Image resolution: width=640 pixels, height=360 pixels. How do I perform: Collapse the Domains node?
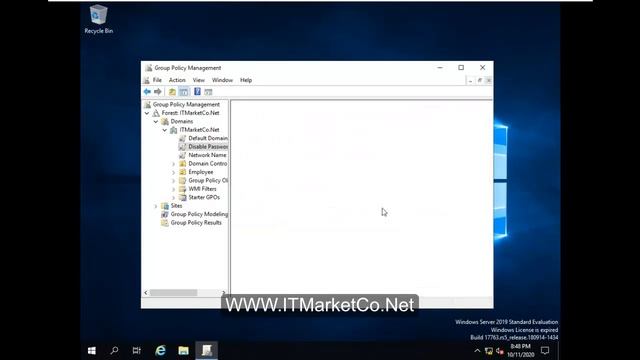(x=156, y=122)
